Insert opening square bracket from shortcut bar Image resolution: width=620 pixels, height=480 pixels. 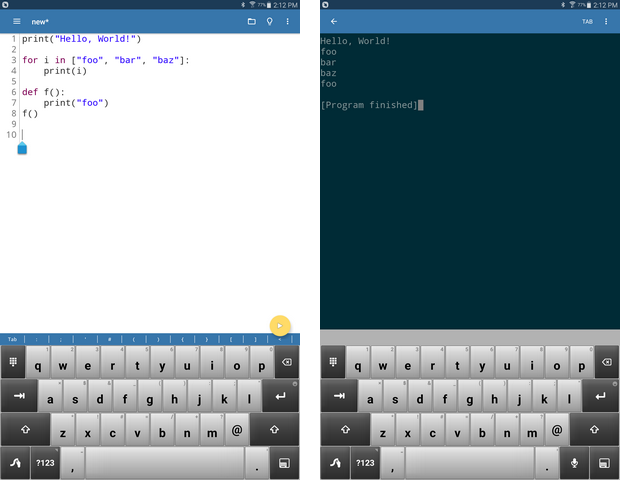coord(231,339)
